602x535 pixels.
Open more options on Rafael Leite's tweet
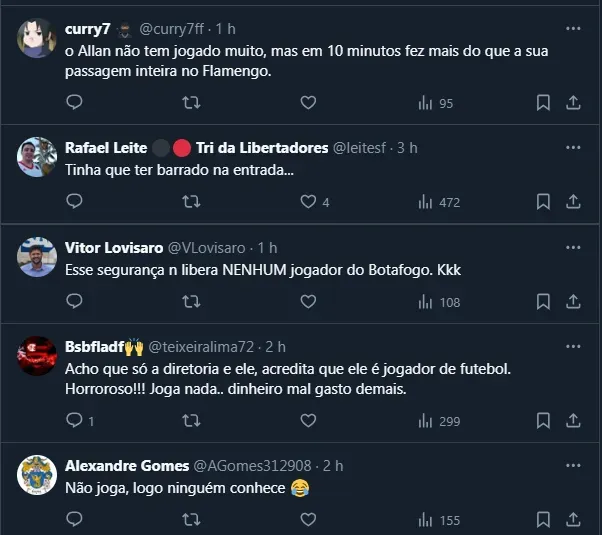[574, 147]
